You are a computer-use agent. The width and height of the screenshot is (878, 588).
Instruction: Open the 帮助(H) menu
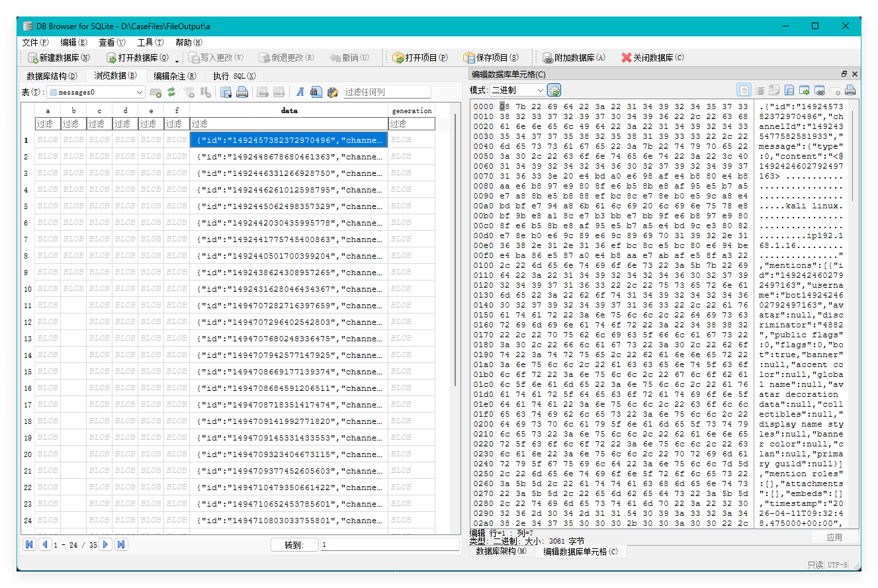[x=189, y=42]
